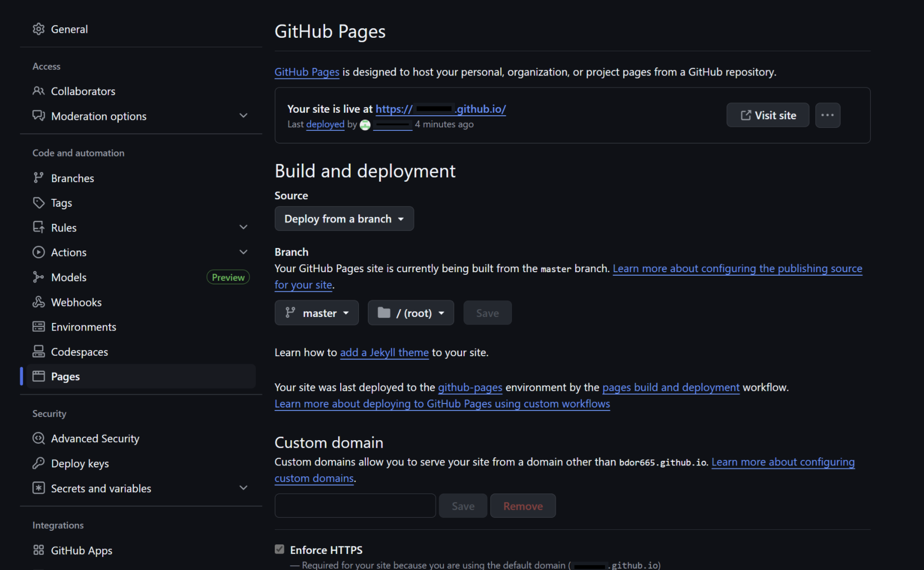Open GitHub Apps settings

click(x=82, y=550)
